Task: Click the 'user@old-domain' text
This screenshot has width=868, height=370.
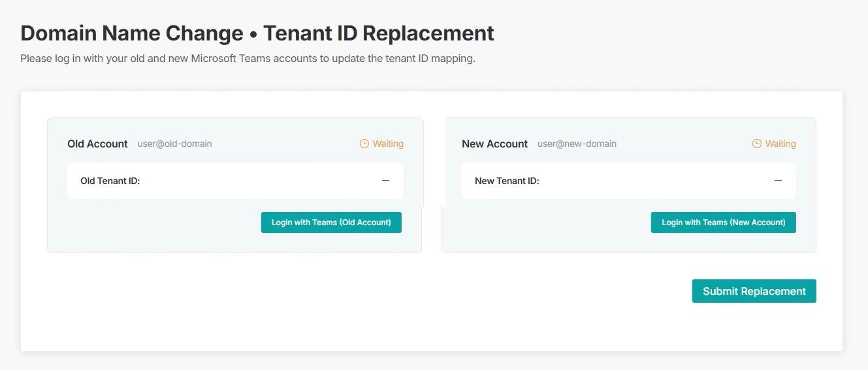Action: [x=174, y=144]
